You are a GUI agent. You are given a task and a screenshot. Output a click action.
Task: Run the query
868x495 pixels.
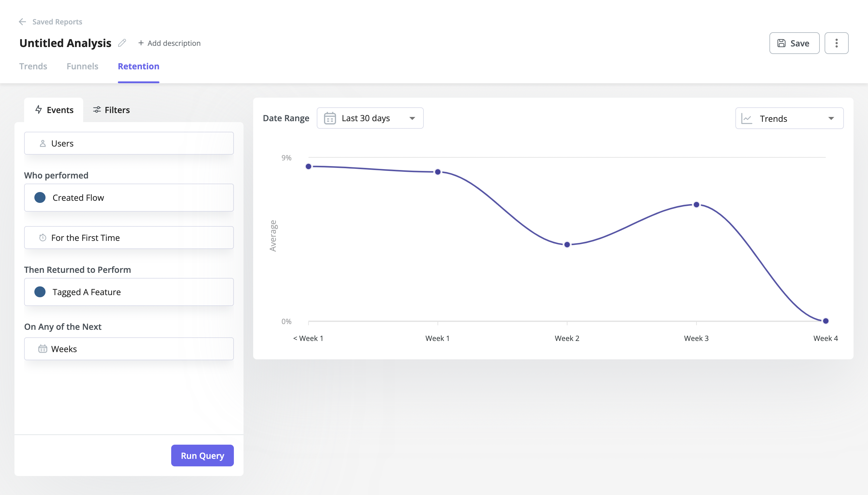pos(202,455)
